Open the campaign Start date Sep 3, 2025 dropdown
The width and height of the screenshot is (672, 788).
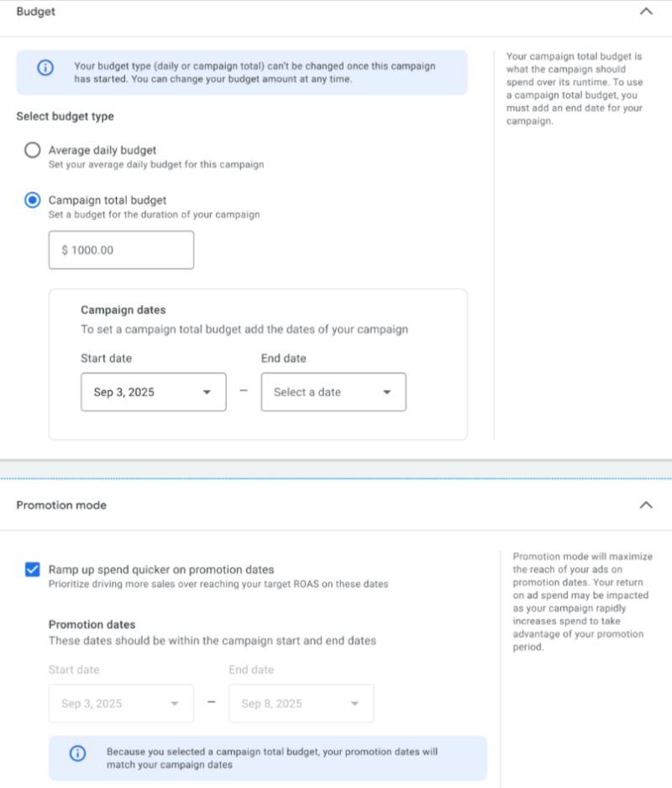pyautogui.click(x=153, y=392)
